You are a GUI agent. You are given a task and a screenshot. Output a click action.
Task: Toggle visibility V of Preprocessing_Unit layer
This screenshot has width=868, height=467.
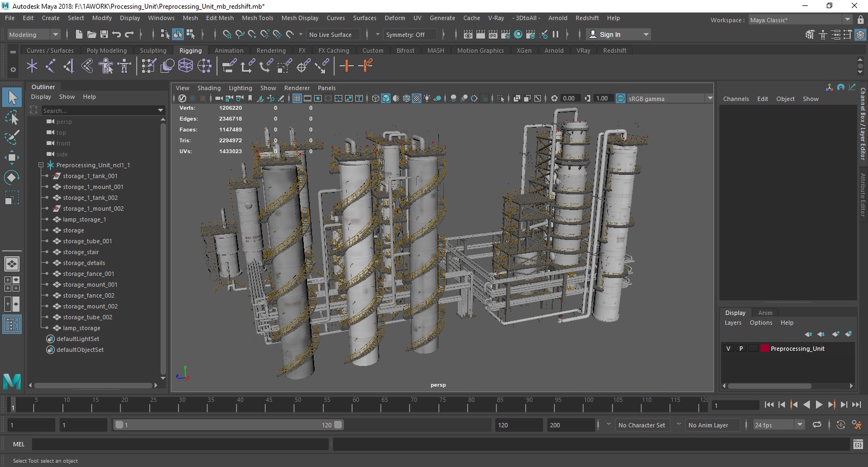[x=728, y=349]
